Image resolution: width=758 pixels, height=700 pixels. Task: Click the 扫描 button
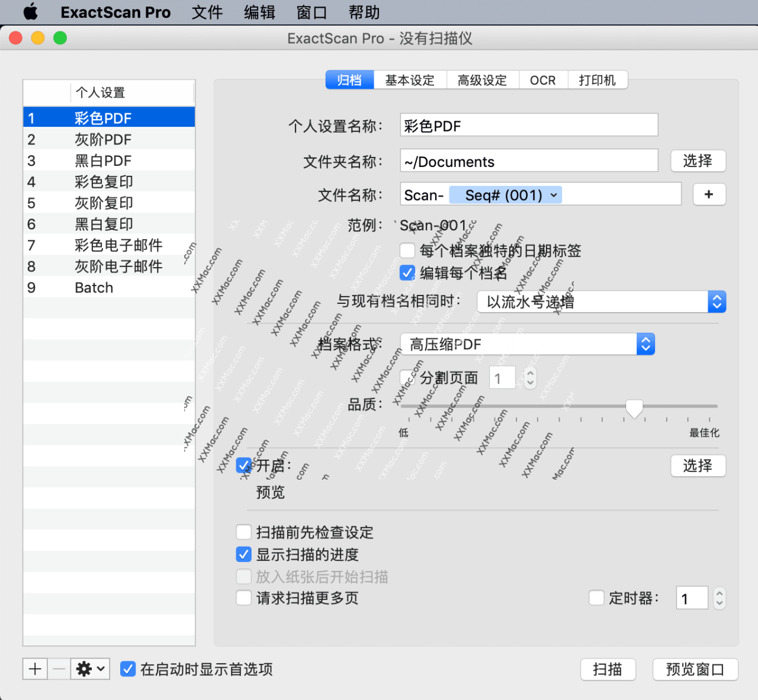(x=608, y=669)
